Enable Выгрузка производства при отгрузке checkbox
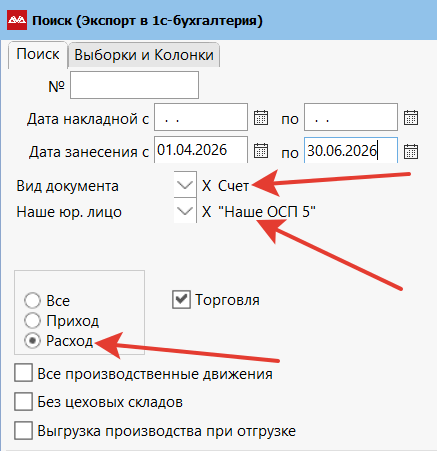 (x=23, y=430)
